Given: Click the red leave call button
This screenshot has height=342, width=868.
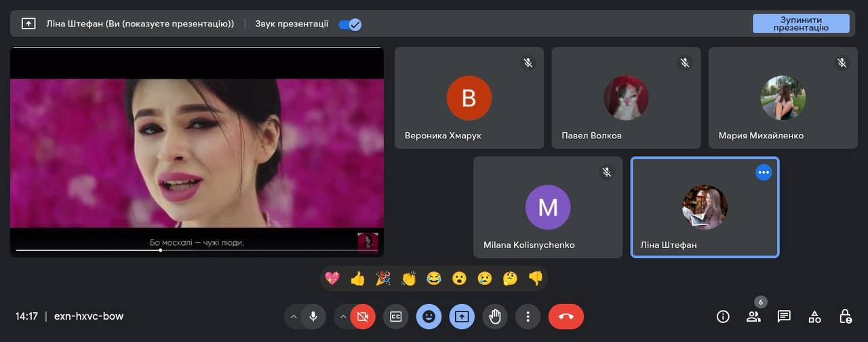Looking at the screenshot, I should 566,316.
